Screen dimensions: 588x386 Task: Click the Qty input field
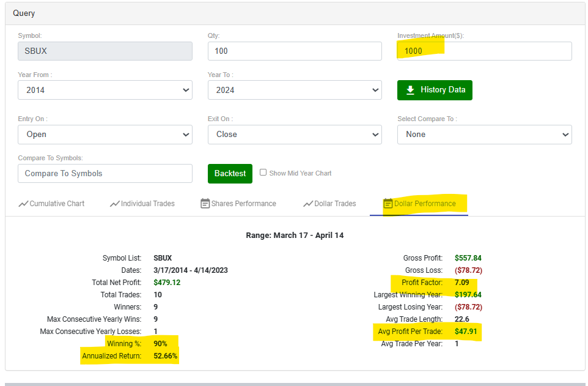click(x=295, y=51)
